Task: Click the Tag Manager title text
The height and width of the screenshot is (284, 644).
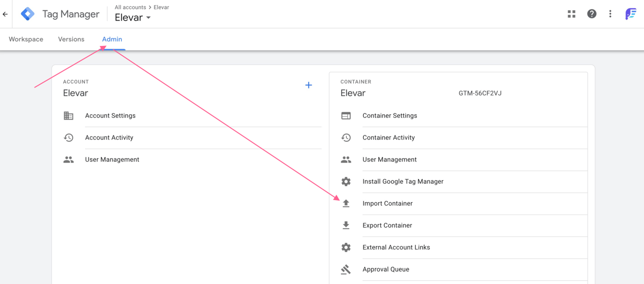Action: (71, 14)
